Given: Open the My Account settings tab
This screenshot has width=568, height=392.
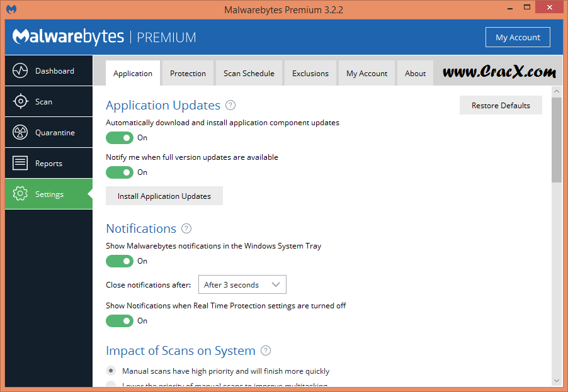Looking at the screenshot, I should tap(366, 73).
